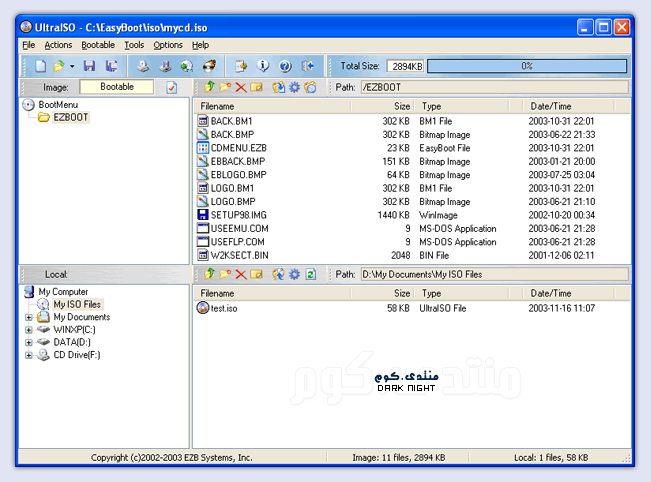The height and width of the screenshot is (482, 651).
Task: Expand the My Documents tree node
Action: pyautogui.click(x=29, y=317)
